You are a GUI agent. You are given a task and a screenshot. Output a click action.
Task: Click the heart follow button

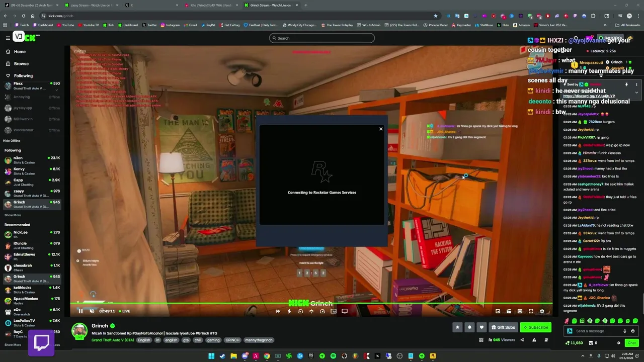pos(481,327)
